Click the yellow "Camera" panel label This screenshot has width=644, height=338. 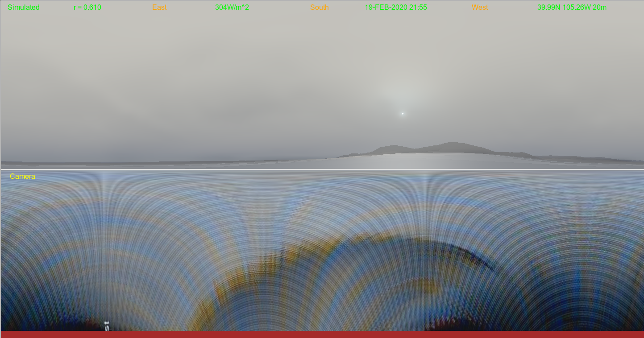tap(22, 177)
